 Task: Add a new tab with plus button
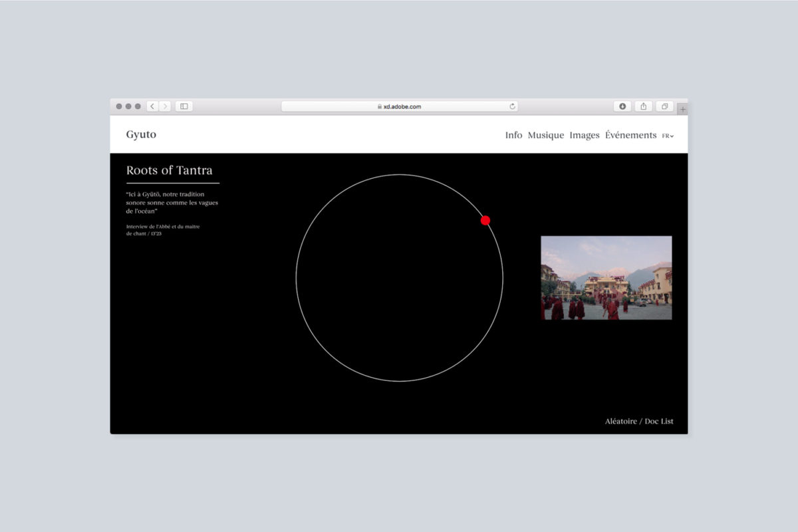tap(682, 109)
